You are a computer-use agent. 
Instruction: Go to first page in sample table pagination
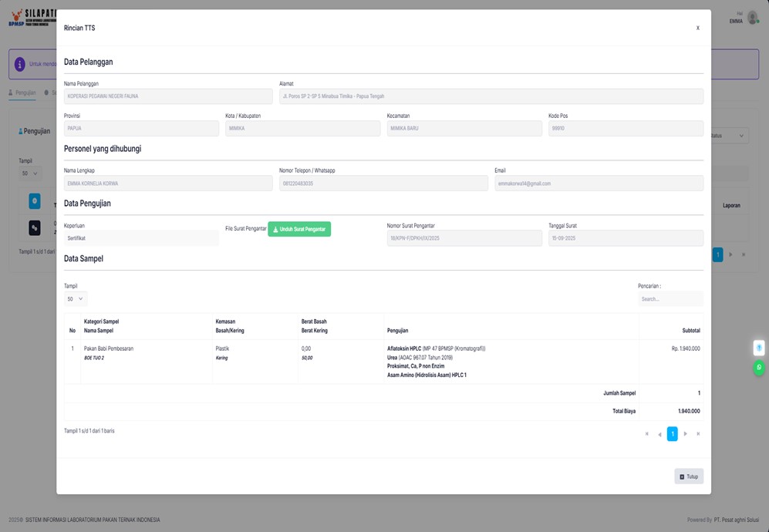click(646, 434)
